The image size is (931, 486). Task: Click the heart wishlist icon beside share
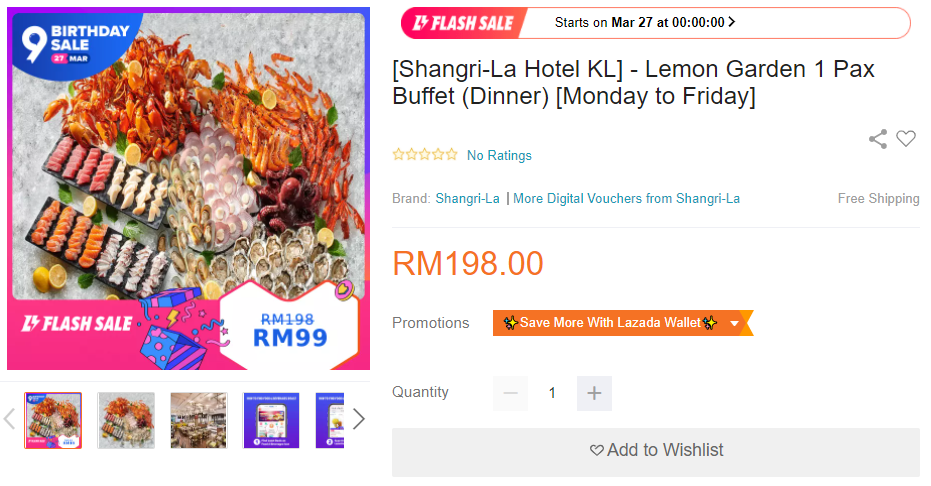pyautogui.click(x=905, y=139)
